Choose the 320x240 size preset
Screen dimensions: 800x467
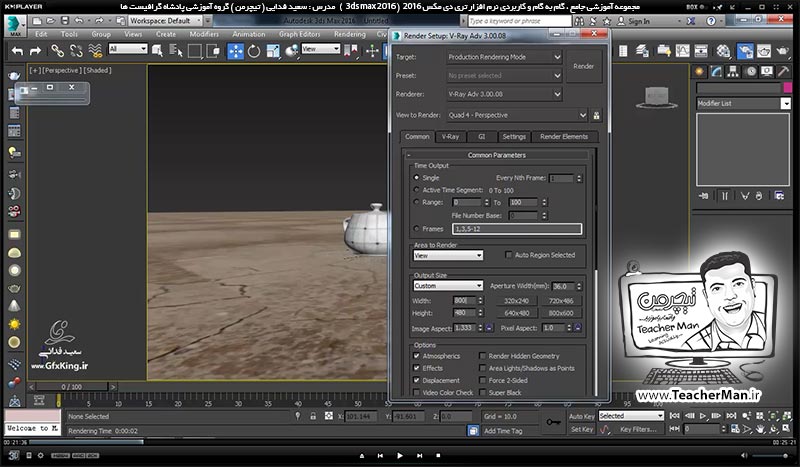coord(516,301)
